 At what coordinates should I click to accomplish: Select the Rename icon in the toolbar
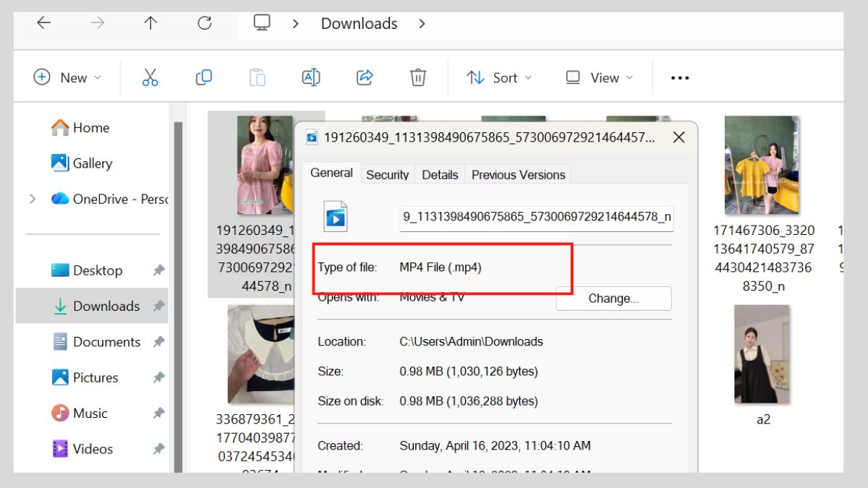[x=310, y=77]
